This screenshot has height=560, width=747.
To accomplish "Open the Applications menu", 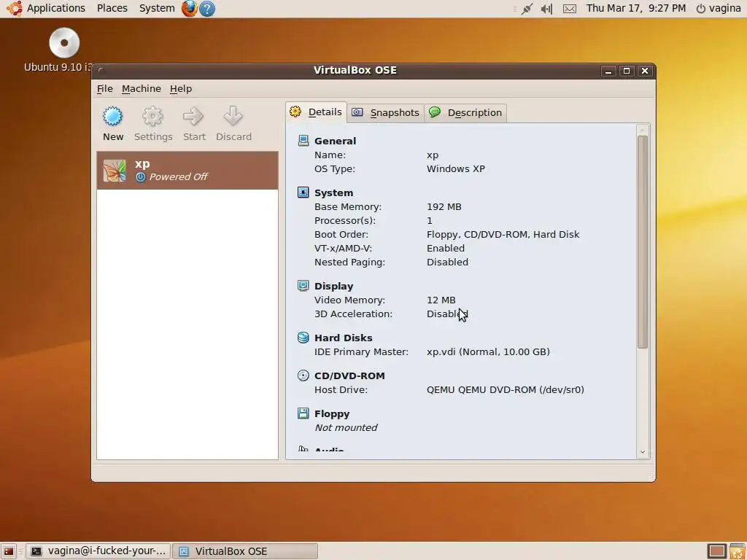I will click(x=55, y=8).
